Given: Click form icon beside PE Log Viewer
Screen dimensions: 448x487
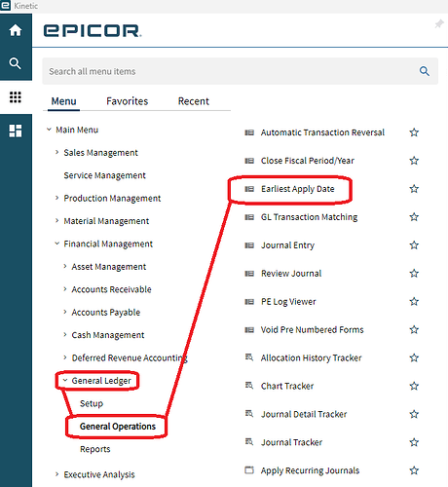Looking at the screenshot, I should coord(249,302).
